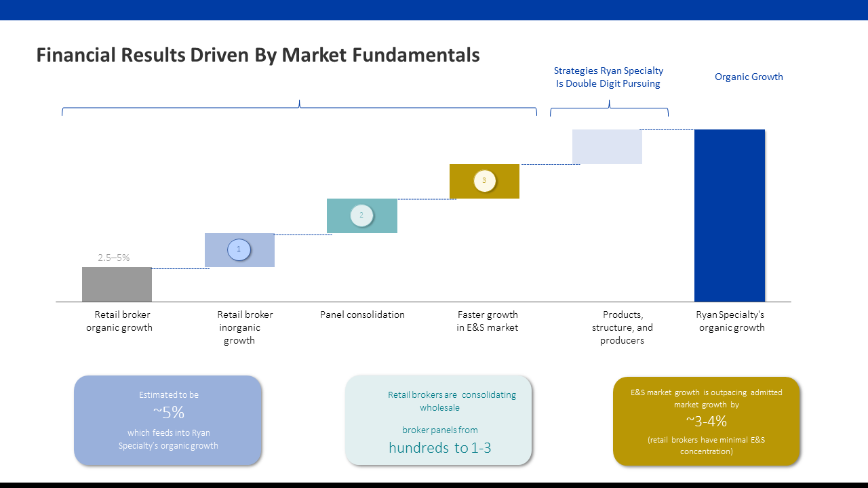Screen dimensions: 868x488
Task: Click the circled number 3 marker
Action: pyautogui.click(x=484, y=180)
